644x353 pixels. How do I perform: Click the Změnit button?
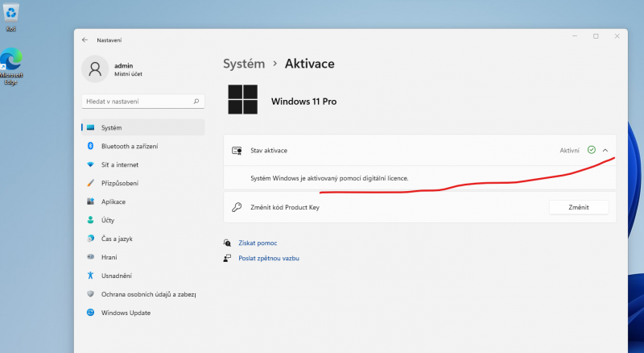pyautogui.click(x=579, y=207)
